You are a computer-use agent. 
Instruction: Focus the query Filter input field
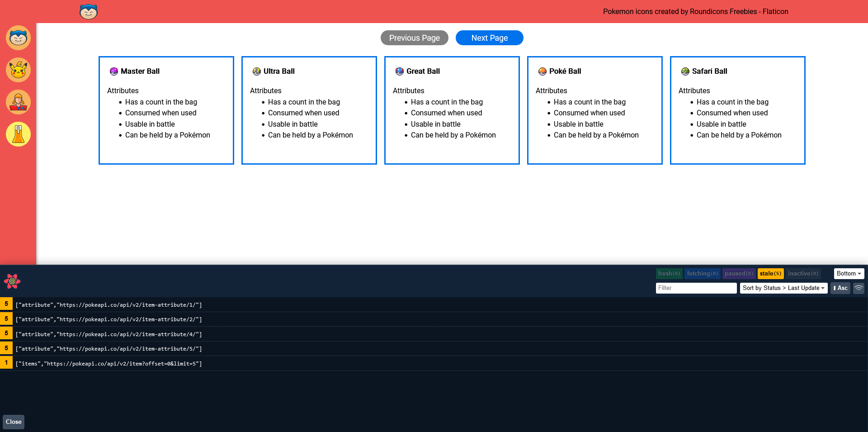[x=696, y=288]
